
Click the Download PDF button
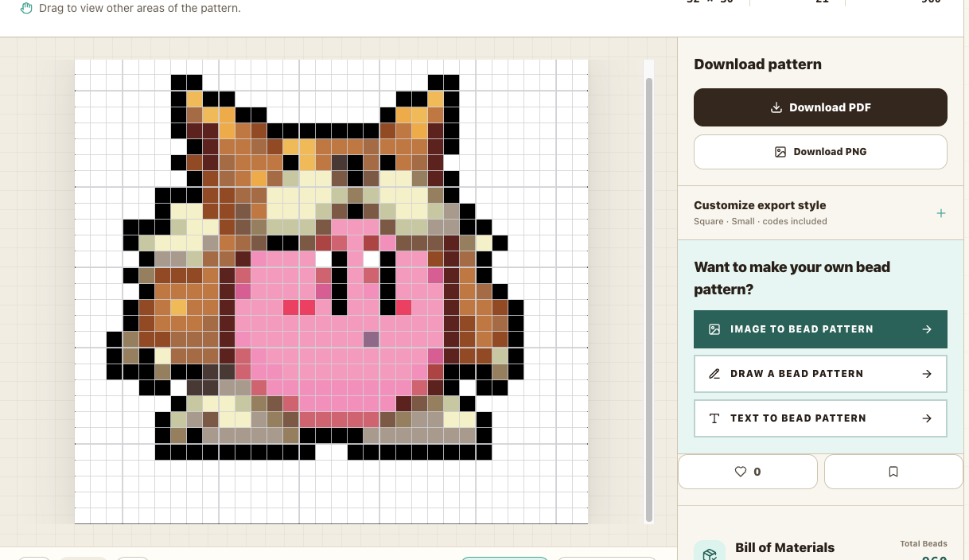[x=820, y=107]
